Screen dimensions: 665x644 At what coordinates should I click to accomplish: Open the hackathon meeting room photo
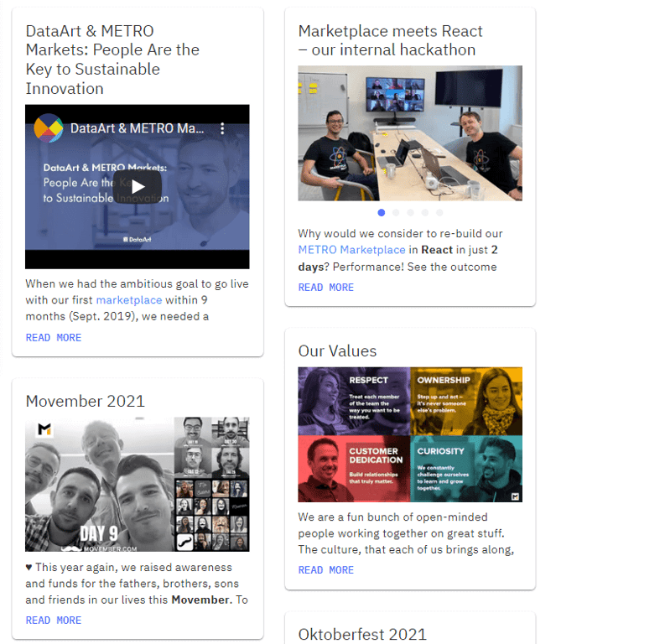click(x=410, y=133)
